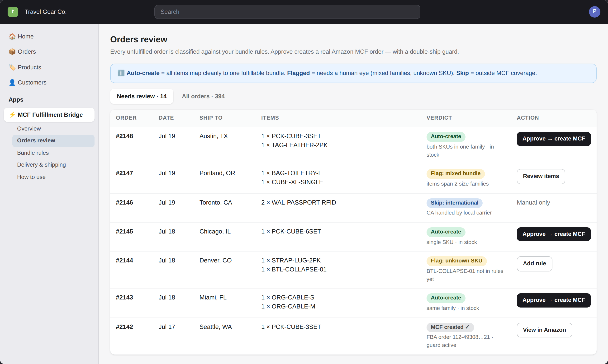Open the Home page label
This screenshot has width=608, height=364.
[25, 36]
